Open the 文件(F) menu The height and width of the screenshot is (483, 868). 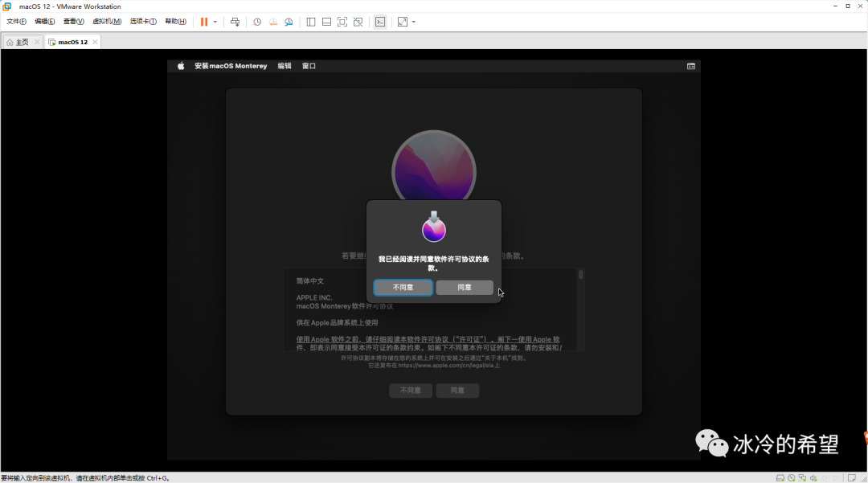pyautogui.click(x=16, y=22)
